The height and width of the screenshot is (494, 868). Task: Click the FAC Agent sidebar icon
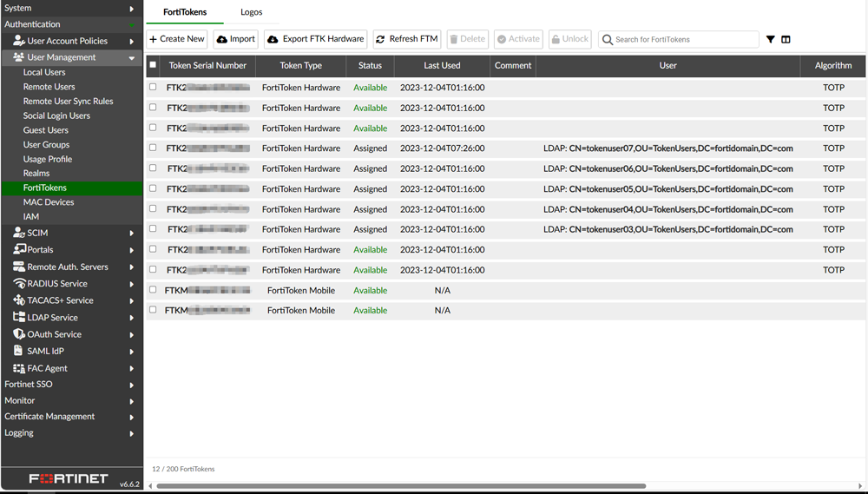pos(19,368)
